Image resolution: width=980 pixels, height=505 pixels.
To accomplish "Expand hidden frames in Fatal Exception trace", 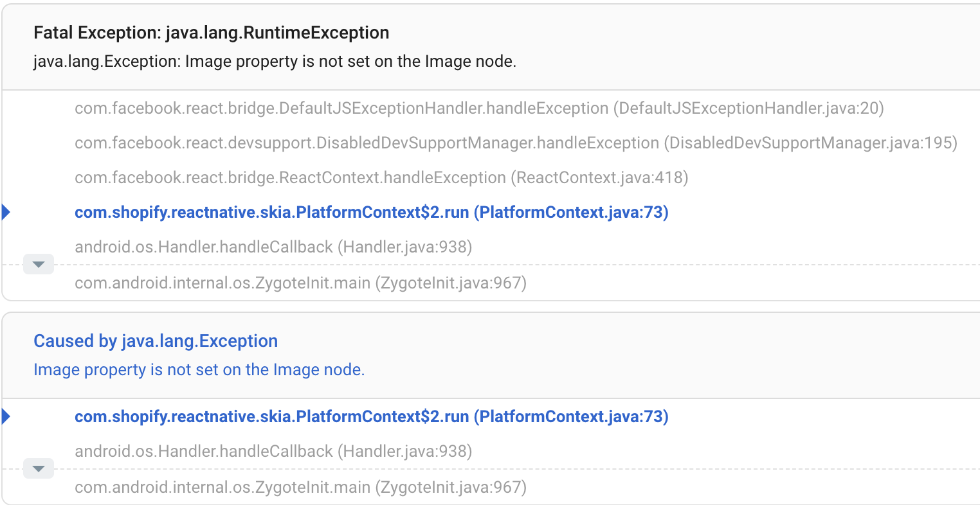I will pos(39,264).
